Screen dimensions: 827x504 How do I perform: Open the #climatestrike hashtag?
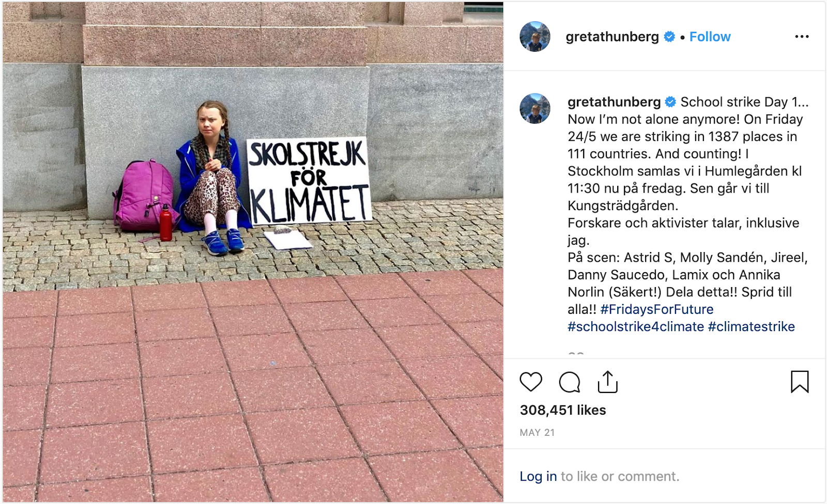(x=752, y=327)
